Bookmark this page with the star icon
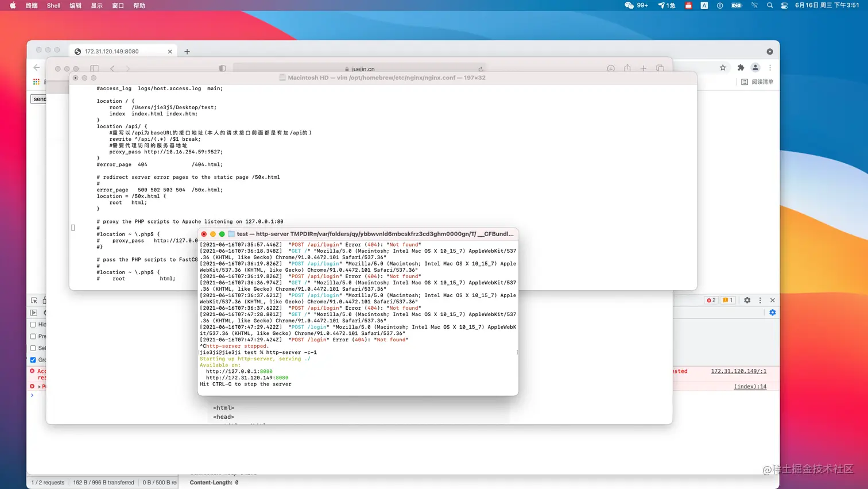Viewport: 868px width, 489px height. click(x=723, y=67)
